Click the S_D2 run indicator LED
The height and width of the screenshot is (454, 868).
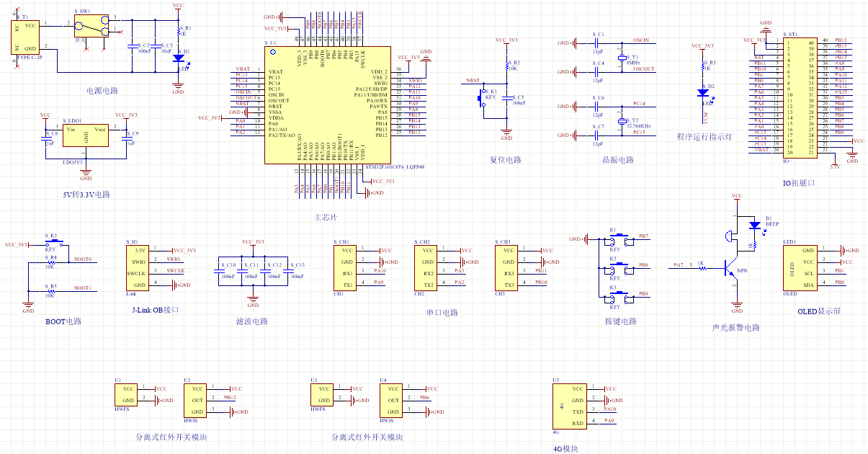(703, 92)
